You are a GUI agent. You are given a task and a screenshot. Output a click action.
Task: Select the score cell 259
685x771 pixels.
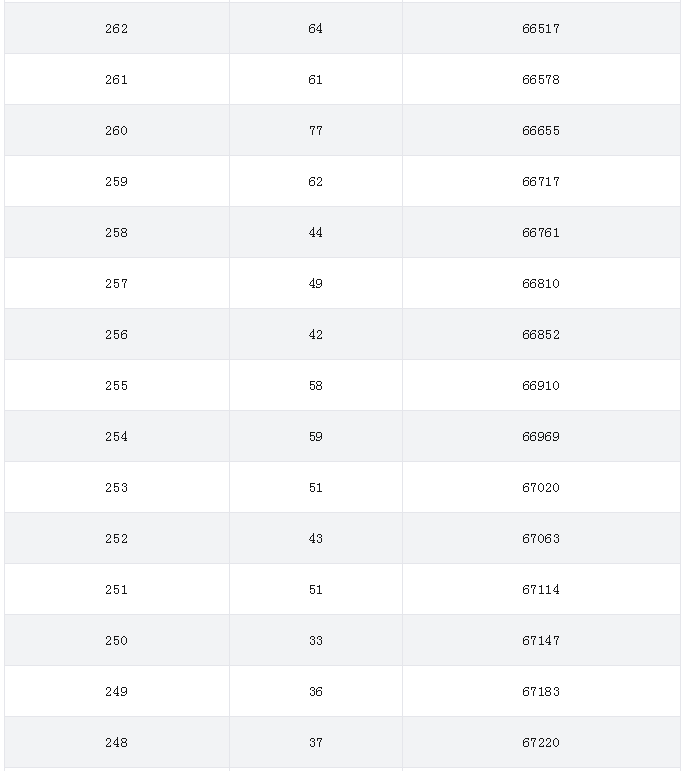click(x=117, y=181)
